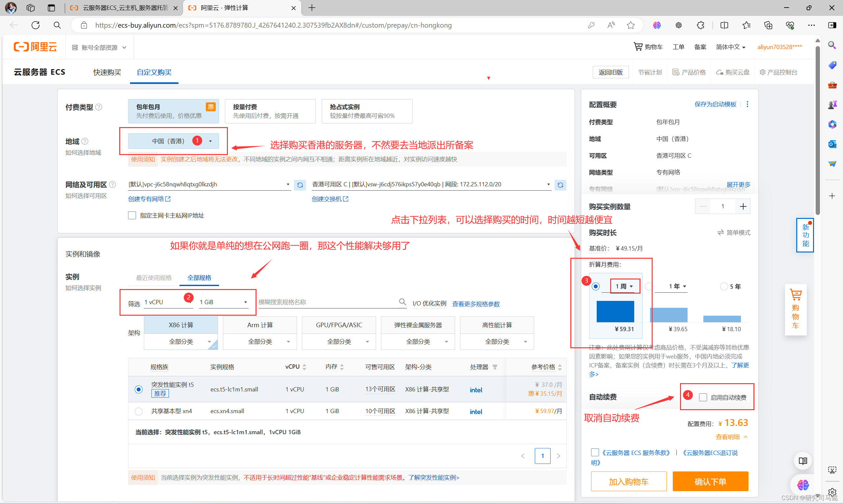Add new sidebar app with plus

coord(832,196)
